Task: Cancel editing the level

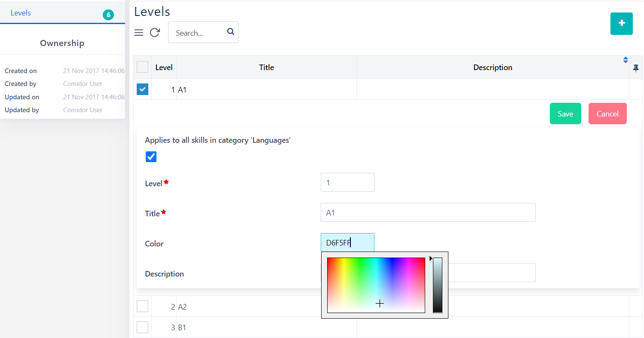Action: 607,113
